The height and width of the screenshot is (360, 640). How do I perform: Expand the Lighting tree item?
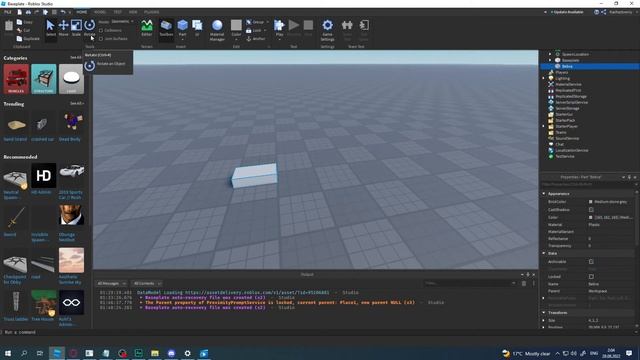[x=543, y=78]
